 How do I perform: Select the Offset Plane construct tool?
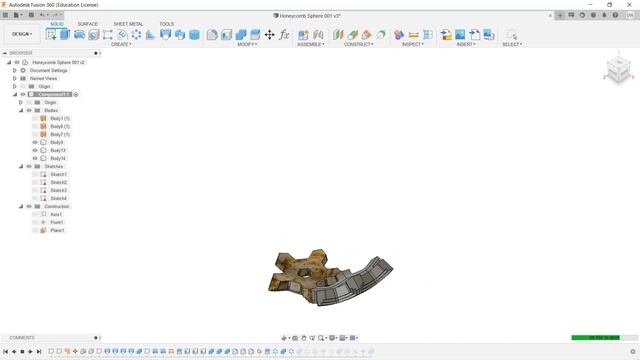[x=338, y=35]
